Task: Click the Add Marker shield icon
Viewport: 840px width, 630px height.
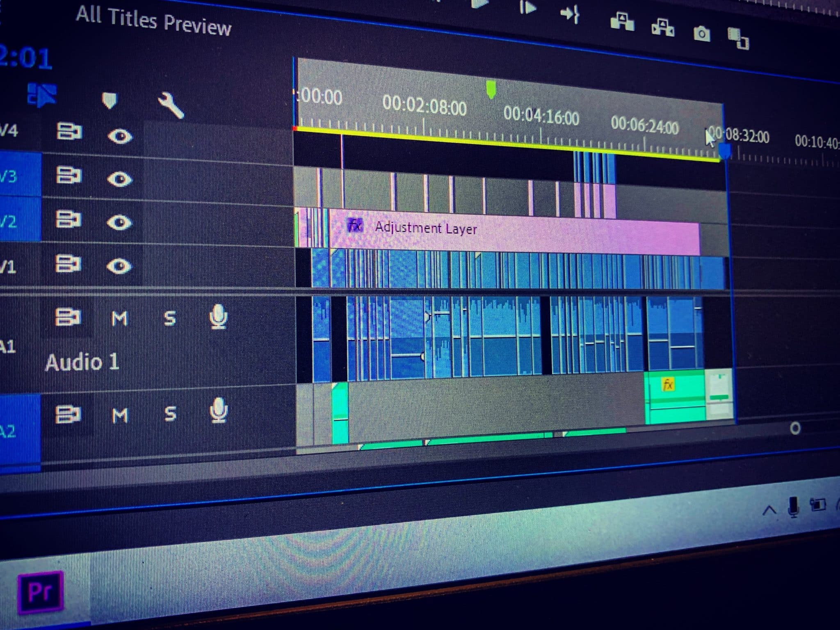Action: (x=109, y=100)
